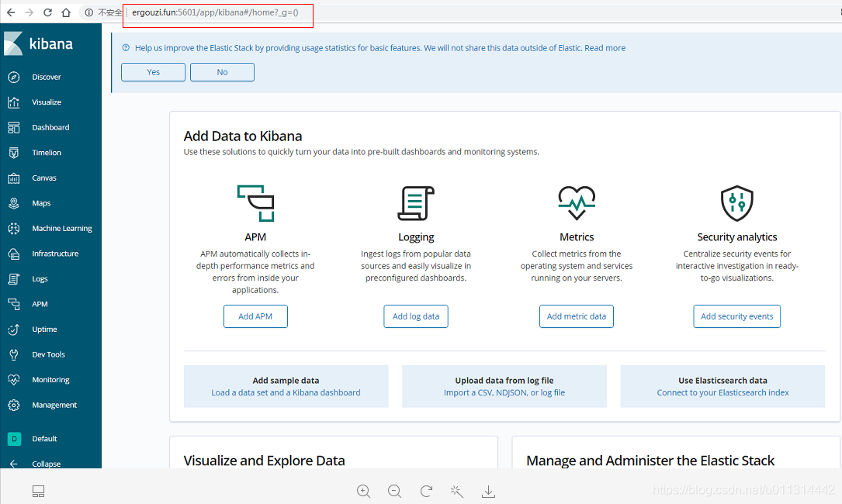Open Management gear icon in sidebar

(x=14, y=406)
